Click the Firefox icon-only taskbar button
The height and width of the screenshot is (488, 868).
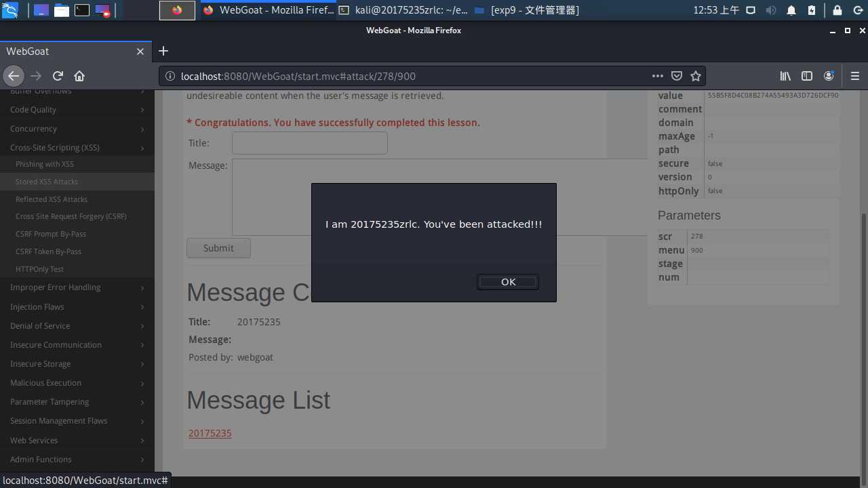point(177,10)
